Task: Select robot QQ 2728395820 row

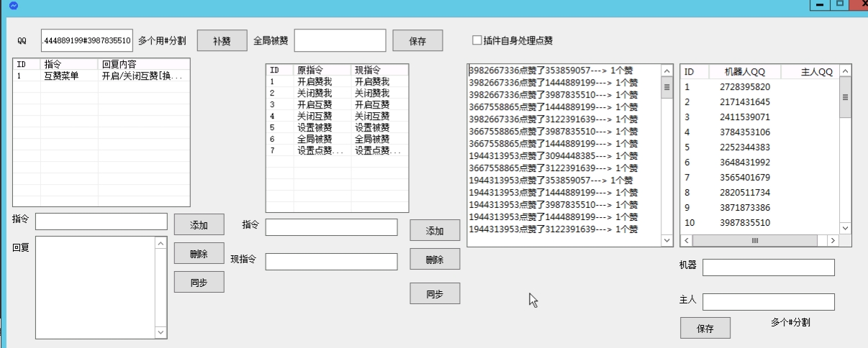Action: (759, 87)
